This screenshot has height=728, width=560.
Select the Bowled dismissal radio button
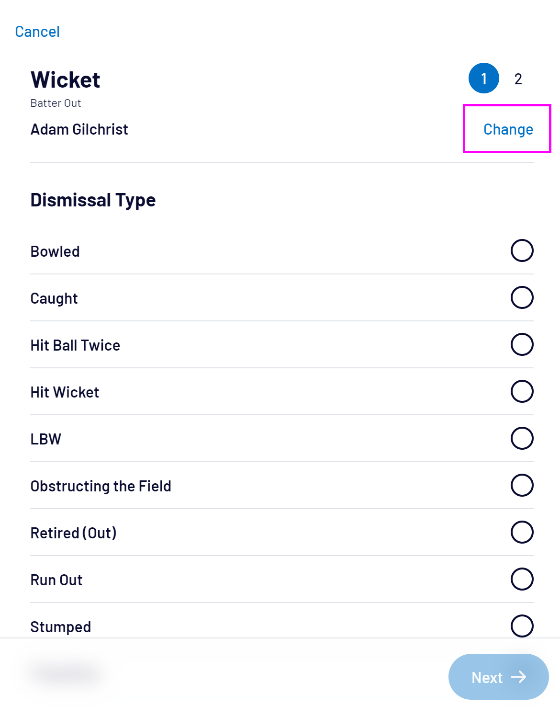[522, 250]
